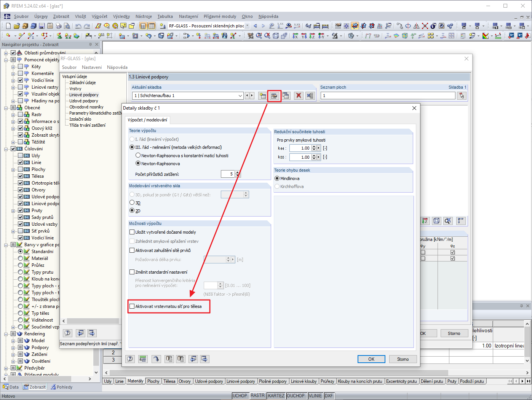Print using the printer icon in toolbar
Image resolution: width=532 pixels, height=400 pixels.
pos(59,26)
